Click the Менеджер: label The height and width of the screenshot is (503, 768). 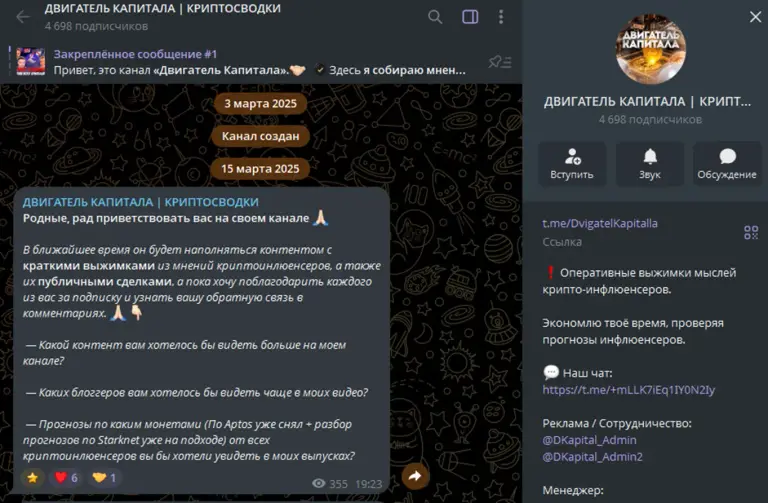point(573,490)
